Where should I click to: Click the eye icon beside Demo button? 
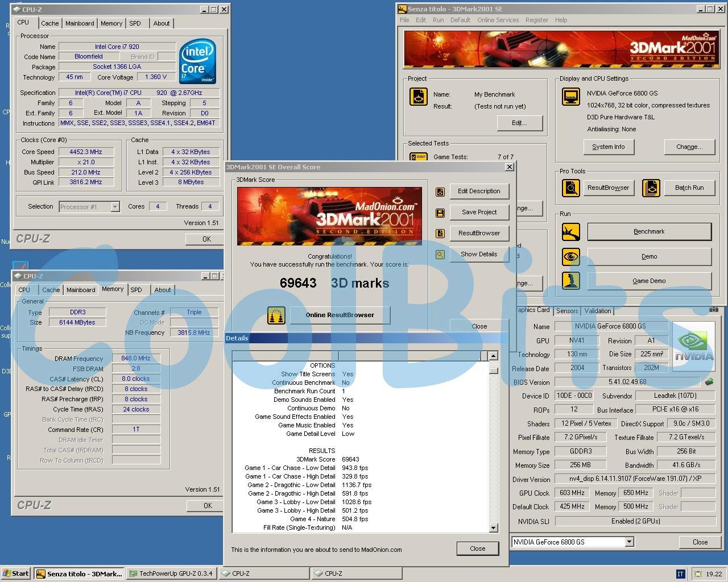(570, 256)
